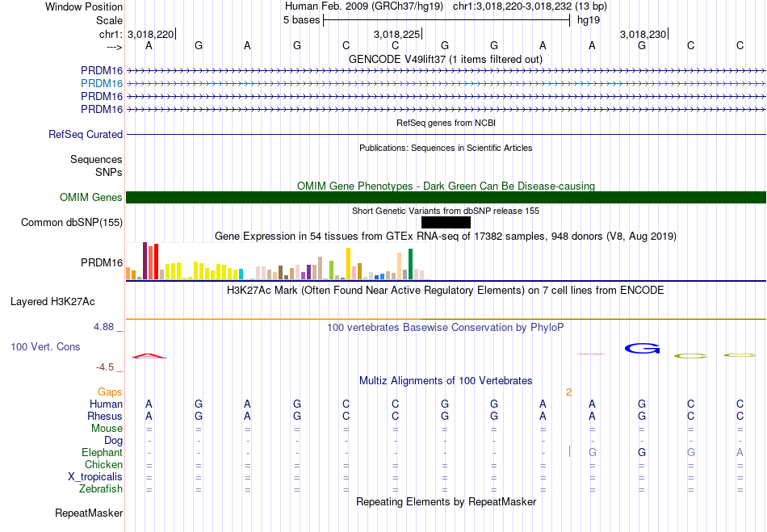Open Multiz Alignments of 100 Vertebrates title
Viewport: 767px width, 532px height.
[x=446, y=380]
